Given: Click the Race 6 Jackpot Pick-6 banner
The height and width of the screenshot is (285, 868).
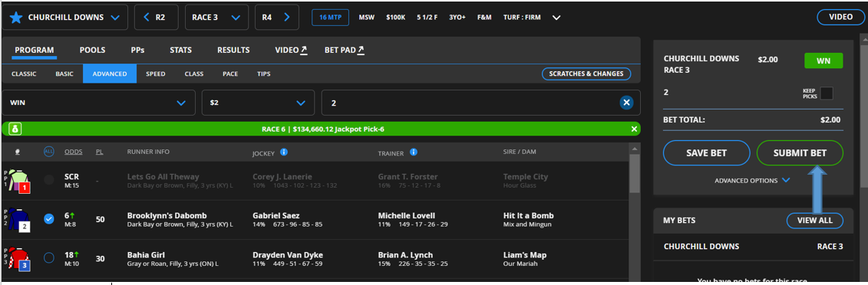Looking at the screenshot, I should tap(321, 129).
